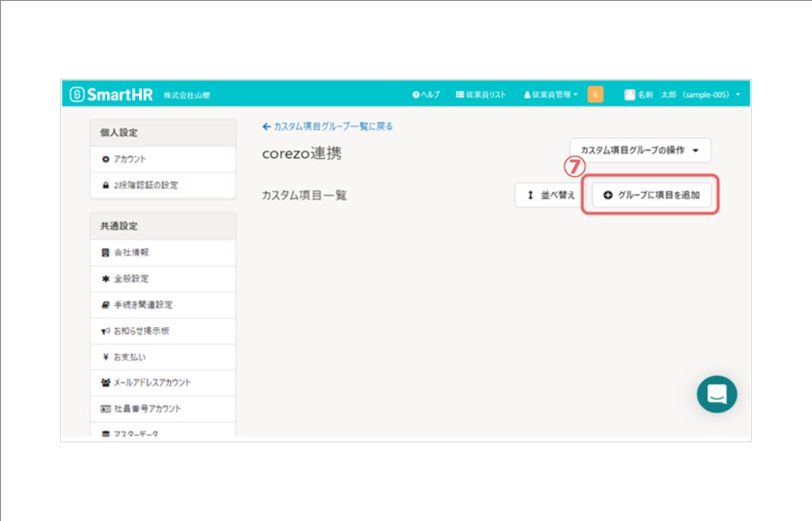This screenshot has height=521, width=812.
Task: Click the lock icon beside 2段階認証の設定
Action: click(x=106, y=185)
